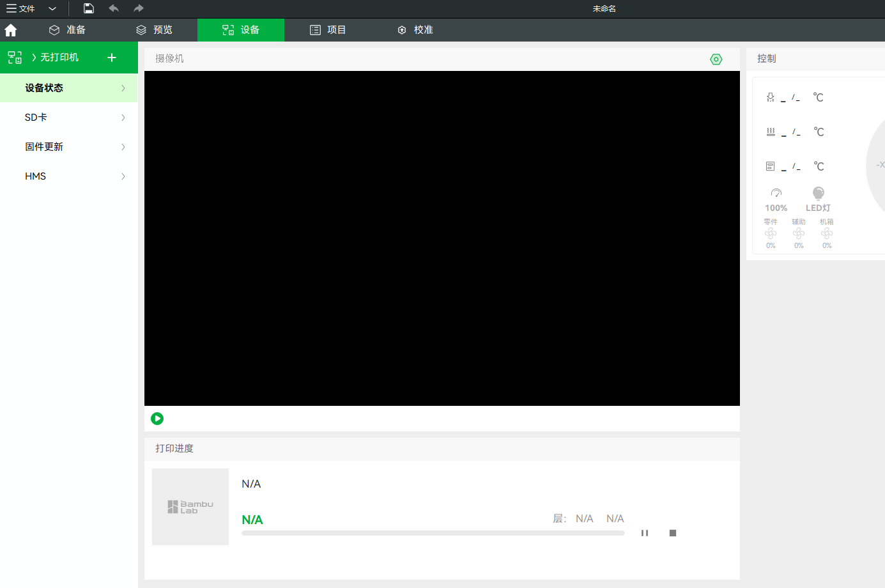This screenshot has width=885, height=588.
Task: Switch to the 校准 tab
Action: point(415,30)
